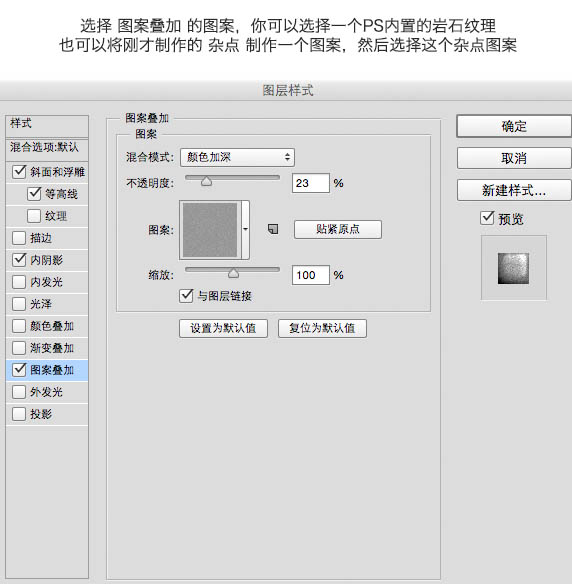Click the new preset from pattern icon
572x584 pixels.
click(273, 229)
